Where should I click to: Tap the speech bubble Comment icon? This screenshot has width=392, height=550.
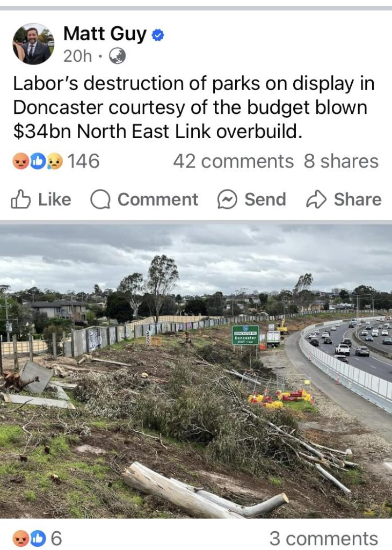click(x=100, y=200)
